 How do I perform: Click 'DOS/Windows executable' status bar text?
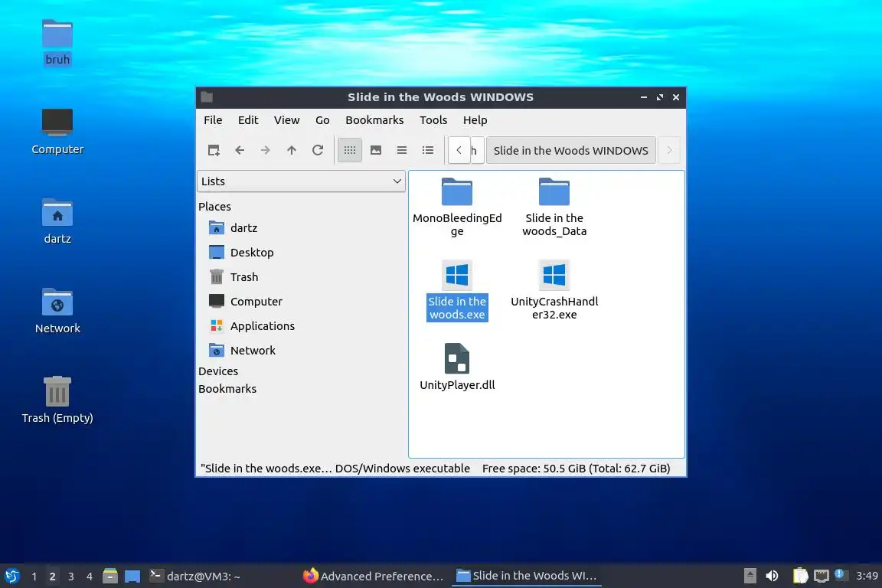click(403, 468)
